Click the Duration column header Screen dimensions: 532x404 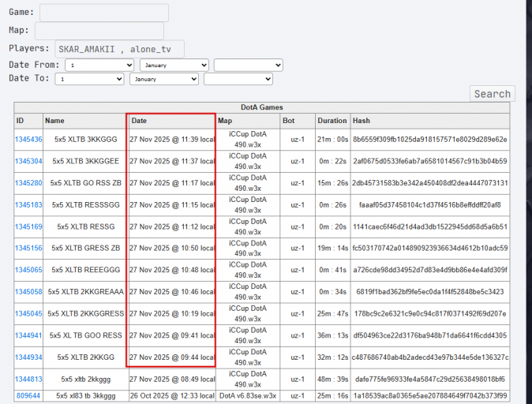[x=332, y=121]
